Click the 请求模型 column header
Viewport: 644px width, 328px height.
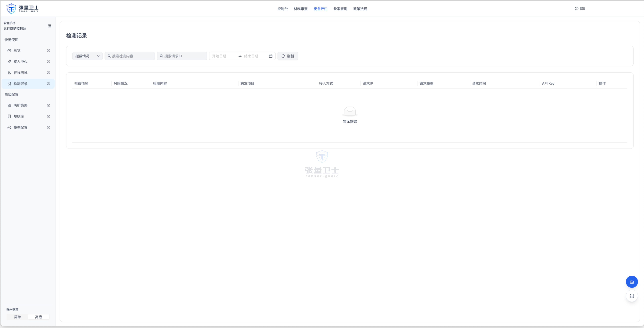[426, 83]
